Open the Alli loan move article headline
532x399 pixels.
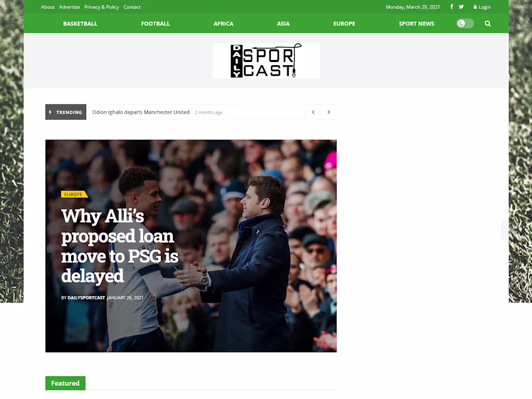coord(119,246)
